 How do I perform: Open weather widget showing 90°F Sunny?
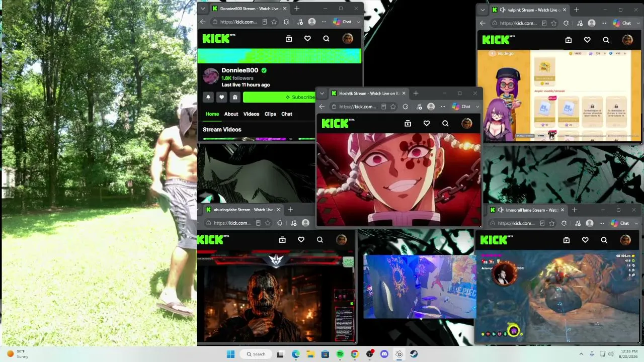(x=18, y=354)
